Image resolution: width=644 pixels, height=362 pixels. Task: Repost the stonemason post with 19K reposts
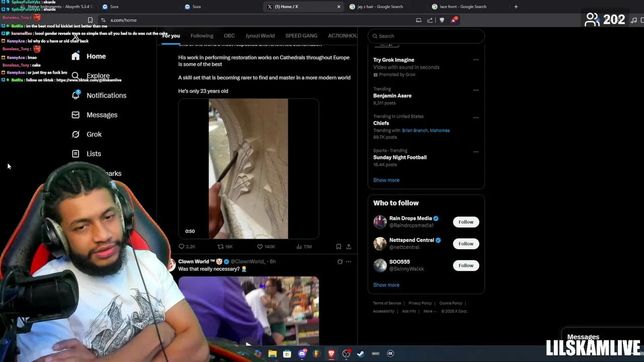pos(225,246)
